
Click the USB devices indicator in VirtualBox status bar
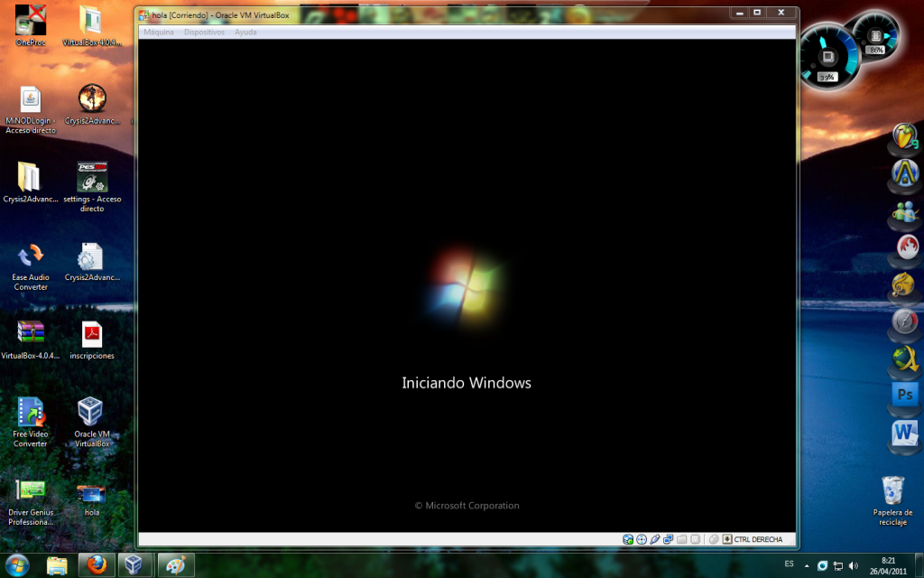click(655, 539)
